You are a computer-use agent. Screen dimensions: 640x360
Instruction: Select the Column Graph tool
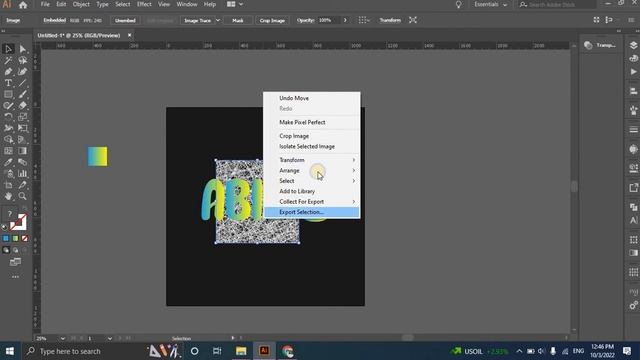pyautogui.click(x=23, y=173)
